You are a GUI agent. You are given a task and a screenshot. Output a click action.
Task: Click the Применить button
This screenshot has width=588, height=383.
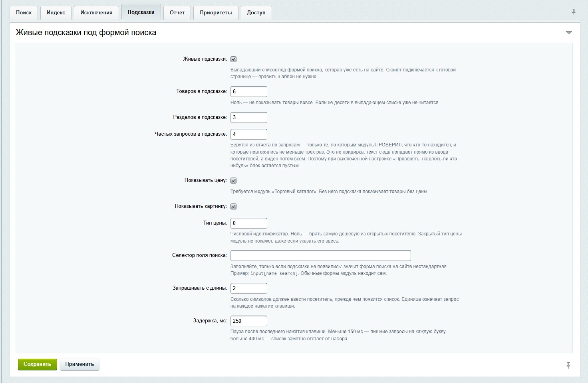tap(79, 364)
